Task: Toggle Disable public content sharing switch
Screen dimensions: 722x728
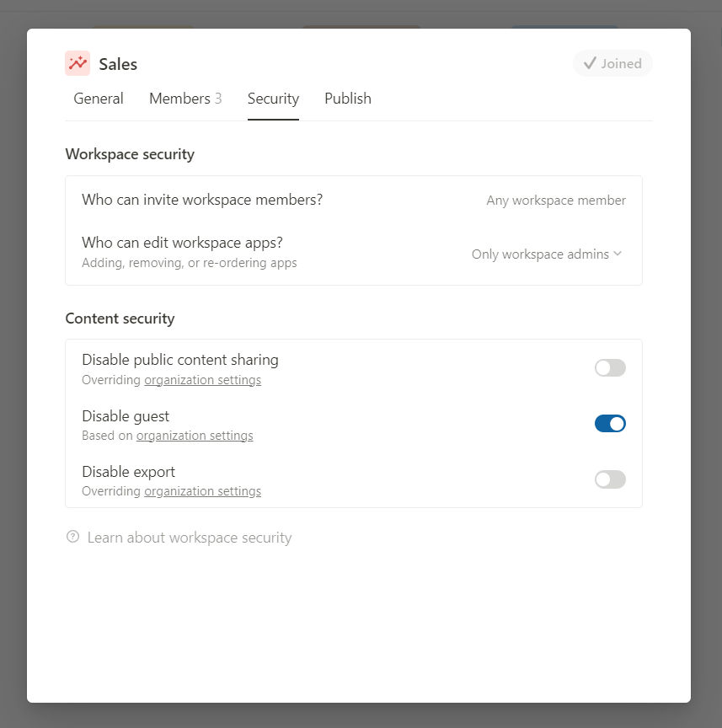Action: pyautogui.click(x=610, y=367)
